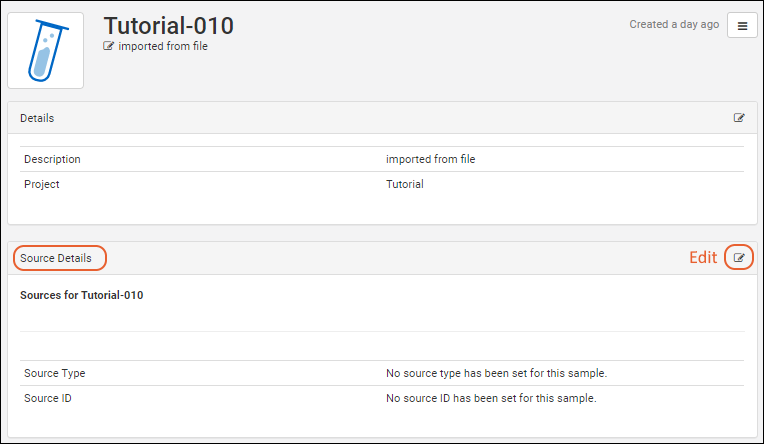Image resolution: width=764 pixels, height=444 pixels.
Task: Click the Description field label
Action: coord(52,159)
